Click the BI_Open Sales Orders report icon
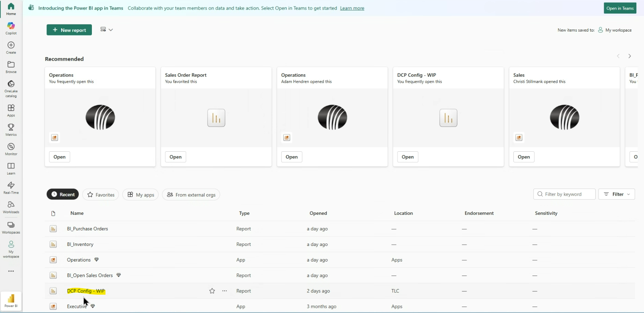The height and width of the screenshot is (313, 644). click(53, 275)
